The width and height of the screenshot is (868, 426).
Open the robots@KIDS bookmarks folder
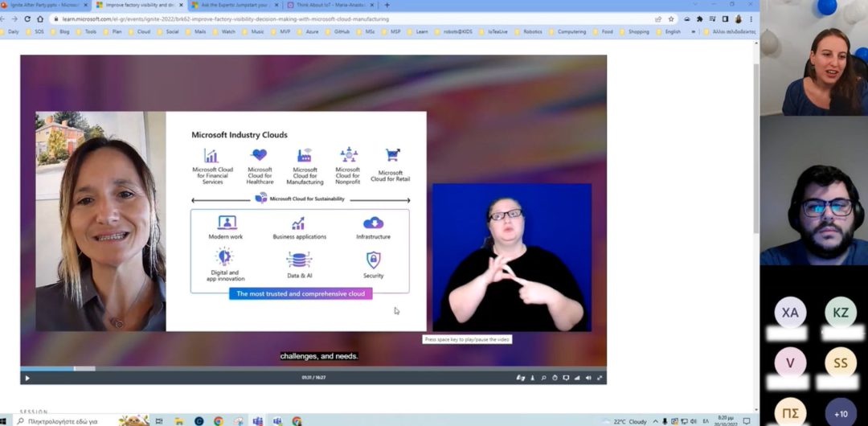pos(453,31)
